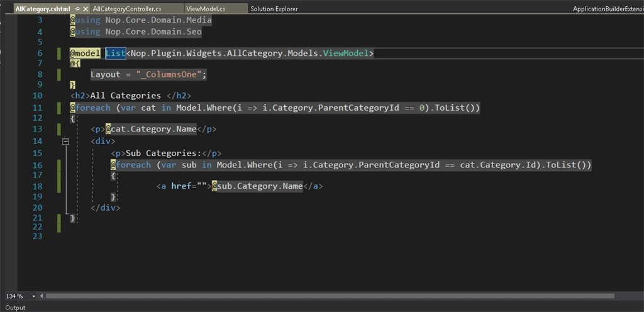Click line number 11 in the gutter
The image size is (644, 312).
click(37, 108)
